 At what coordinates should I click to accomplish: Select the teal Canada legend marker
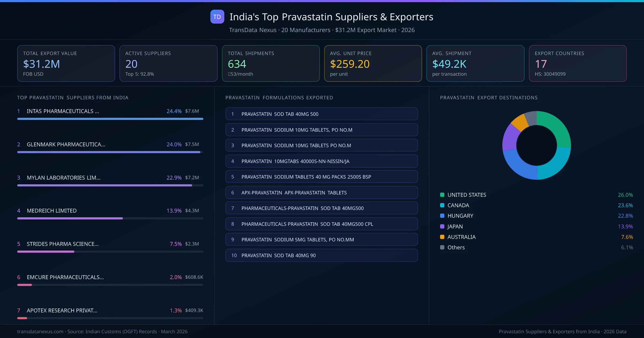pos(442,205)
